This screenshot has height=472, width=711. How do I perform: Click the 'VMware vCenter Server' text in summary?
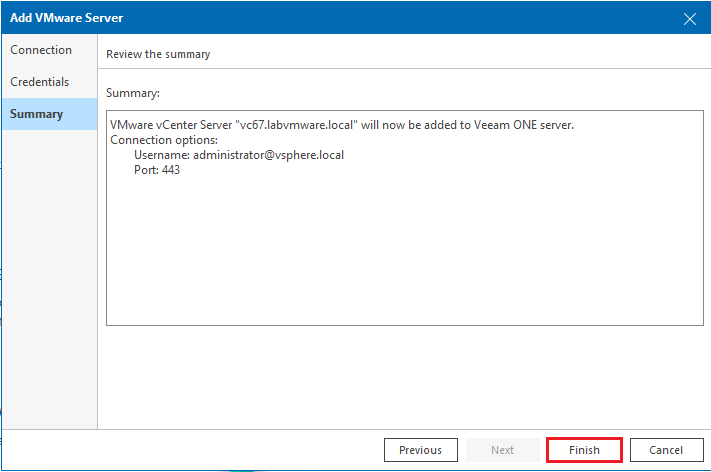coord(171,125)
